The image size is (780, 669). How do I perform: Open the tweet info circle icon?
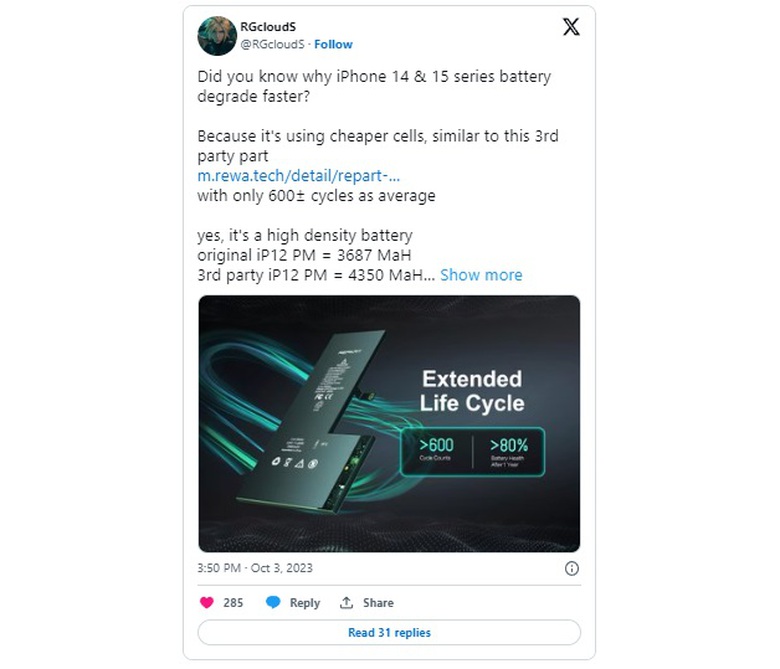click(x=572, y=568)
